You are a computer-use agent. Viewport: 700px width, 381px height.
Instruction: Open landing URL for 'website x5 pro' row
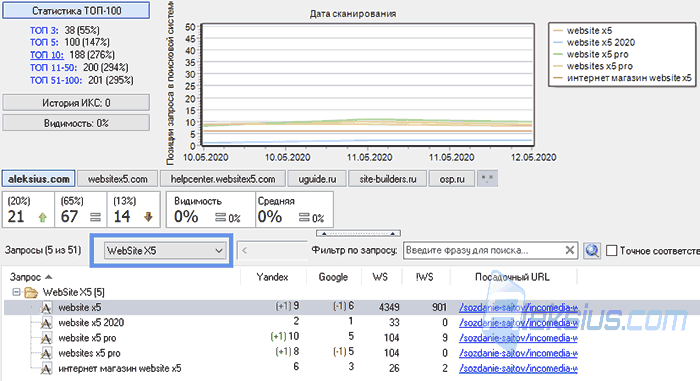(x=518, y=338)
